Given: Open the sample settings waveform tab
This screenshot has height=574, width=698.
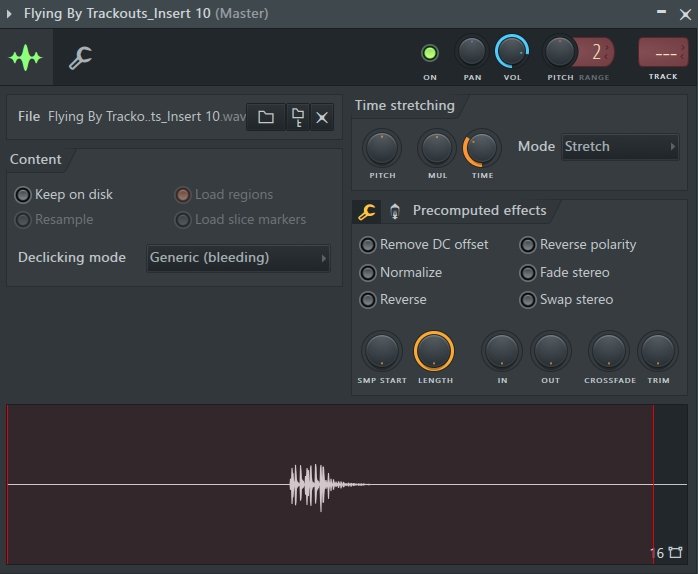Looking at the screenshot, I should click(26, 57).
